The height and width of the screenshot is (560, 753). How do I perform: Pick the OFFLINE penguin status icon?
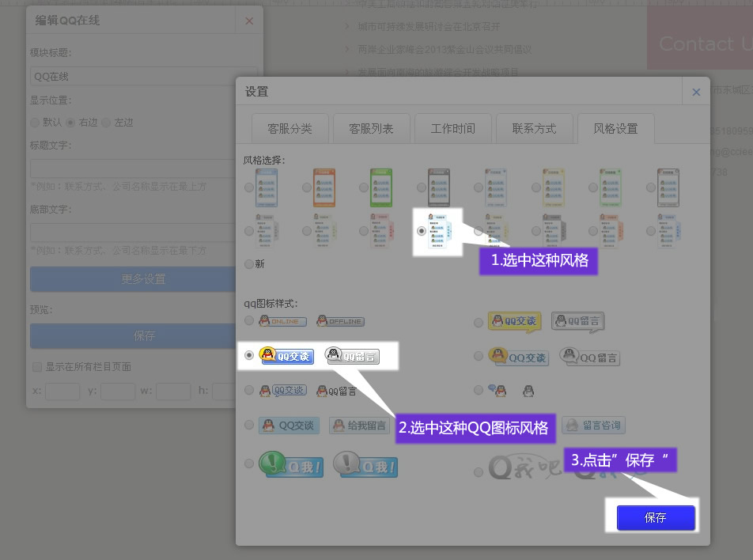(x=340, y=321)
